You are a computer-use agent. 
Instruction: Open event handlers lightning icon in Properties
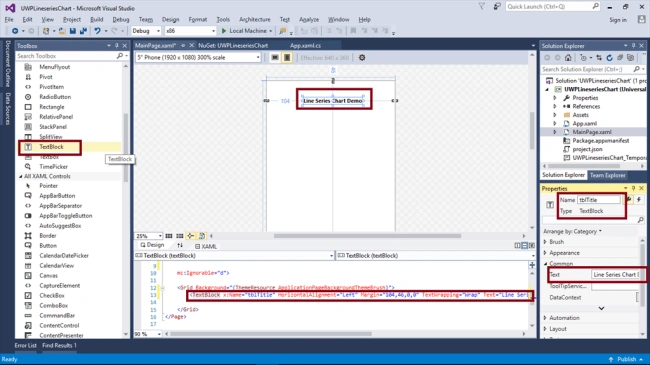[639, 200]
